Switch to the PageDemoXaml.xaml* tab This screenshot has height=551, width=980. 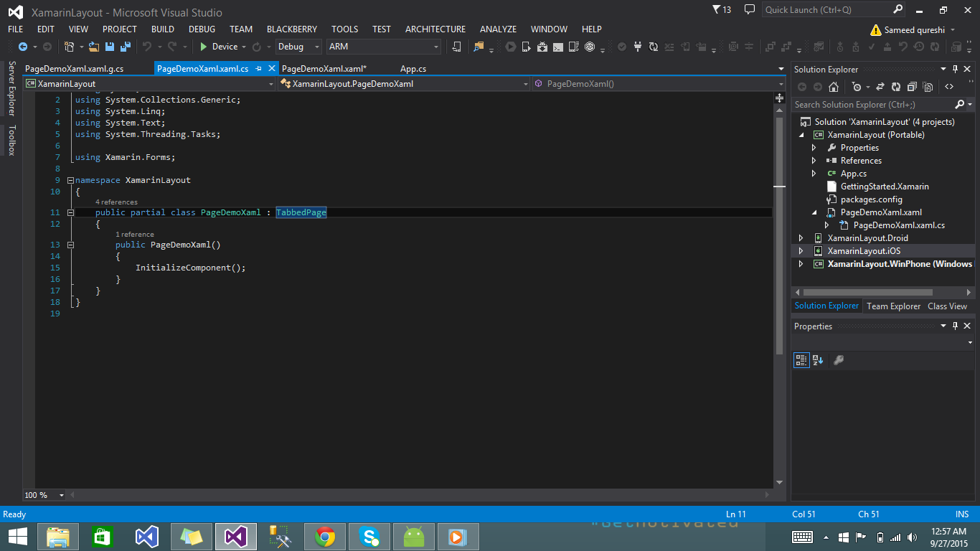tap(324, 69)
